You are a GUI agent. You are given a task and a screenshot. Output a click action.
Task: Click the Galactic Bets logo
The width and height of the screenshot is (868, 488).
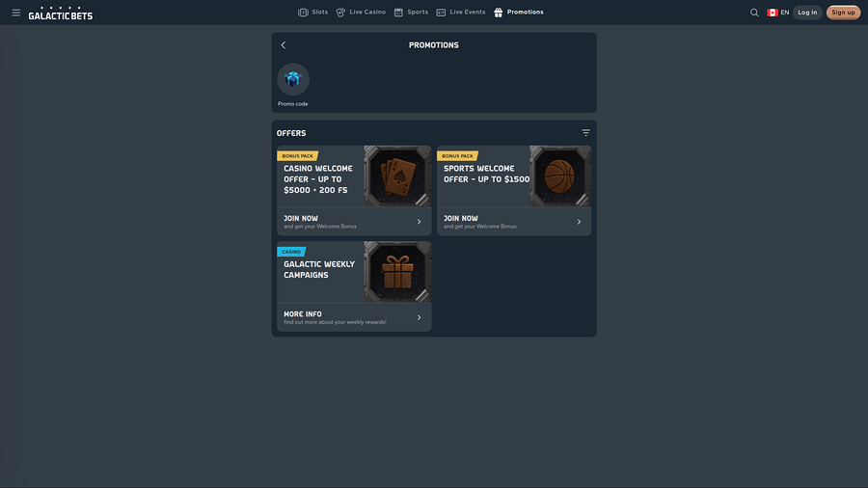61,14
